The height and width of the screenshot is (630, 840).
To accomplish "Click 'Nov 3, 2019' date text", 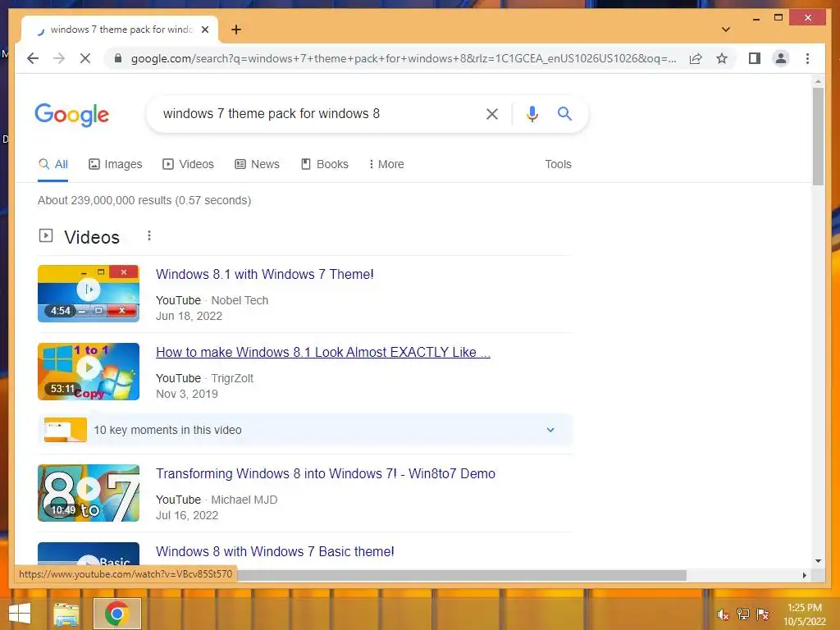I will 186,394.
